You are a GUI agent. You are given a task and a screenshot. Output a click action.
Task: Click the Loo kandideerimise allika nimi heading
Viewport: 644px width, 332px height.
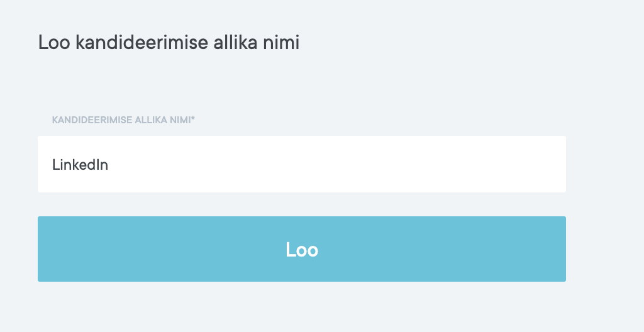tap(169, 43)
